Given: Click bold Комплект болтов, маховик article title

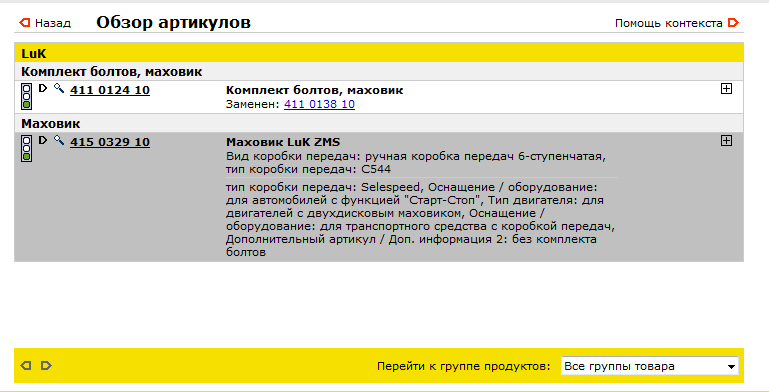Looking at the screenshot, I should 314,90.
